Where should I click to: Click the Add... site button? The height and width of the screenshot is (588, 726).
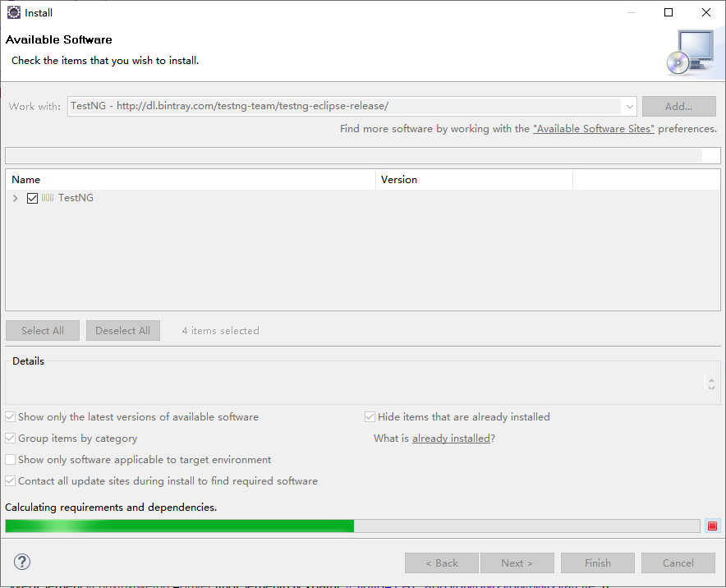pos(678,107)
